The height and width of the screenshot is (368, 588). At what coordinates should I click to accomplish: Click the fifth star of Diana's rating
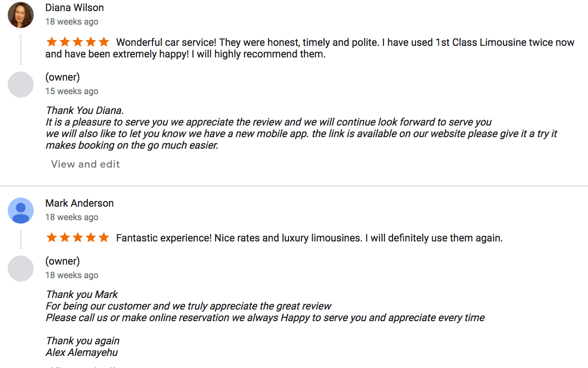point(104,42)
